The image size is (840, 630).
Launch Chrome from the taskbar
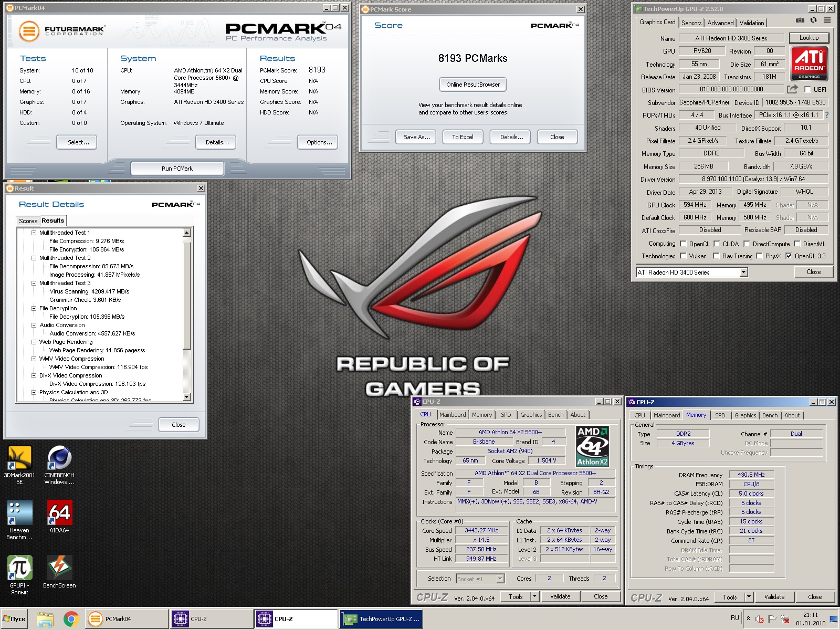click(x=71, y=619)
